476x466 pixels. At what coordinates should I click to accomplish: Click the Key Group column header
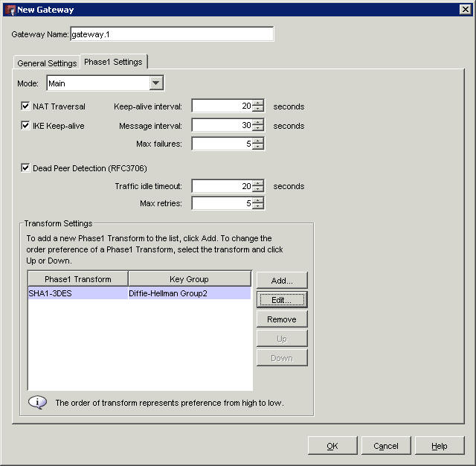tap(190, 279)
